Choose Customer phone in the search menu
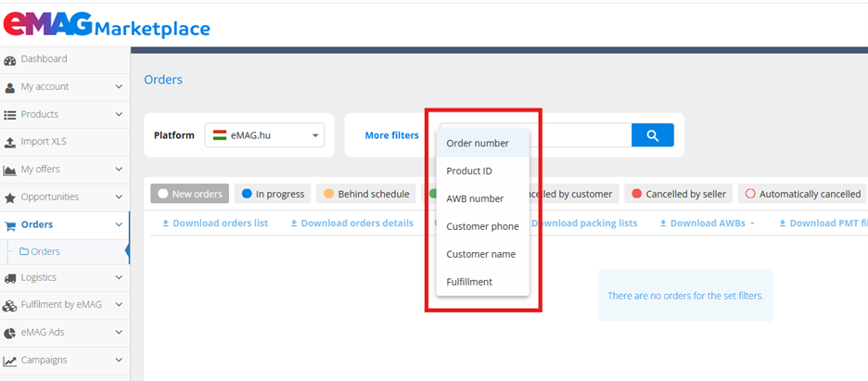The height and width of the screenshot is (381, 868). pyautogui.click(x=482, y=227)
